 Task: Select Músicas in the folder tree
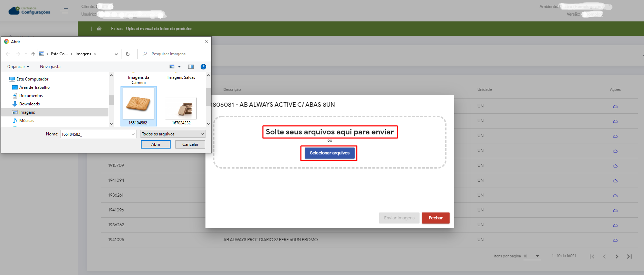27,121
